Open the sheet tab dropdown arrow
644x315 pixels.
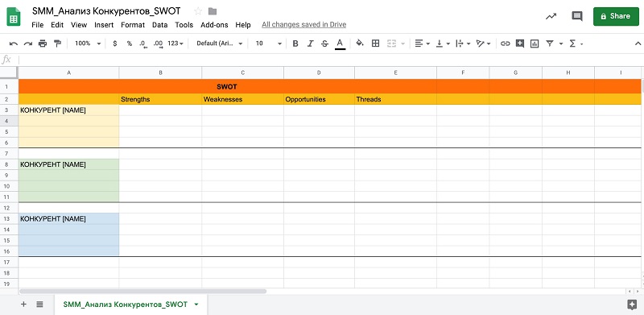(196, 305)
